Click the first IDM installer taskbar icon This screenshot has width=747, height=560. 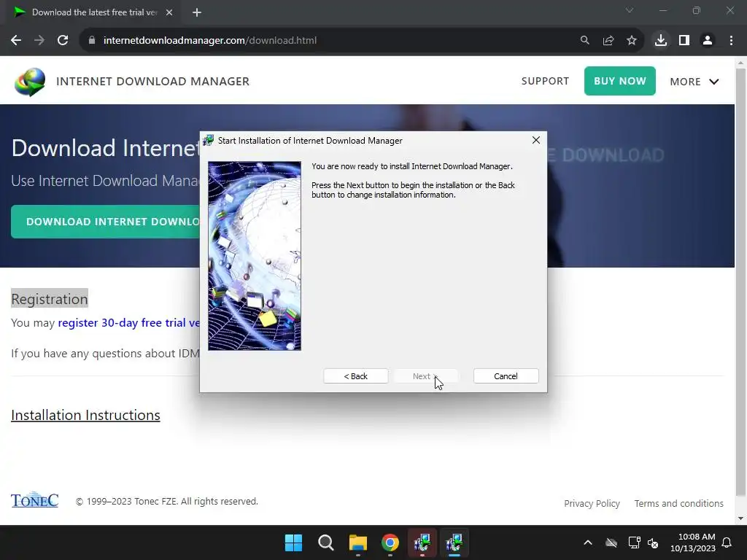coord(422,542)
